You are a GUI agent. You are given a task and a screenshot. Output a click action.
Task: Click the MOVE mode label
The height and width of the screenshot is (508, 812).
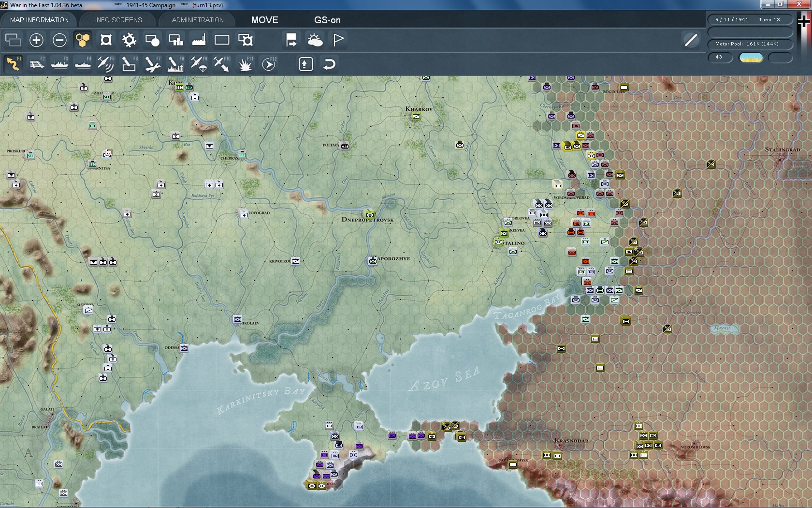(264, 20)
